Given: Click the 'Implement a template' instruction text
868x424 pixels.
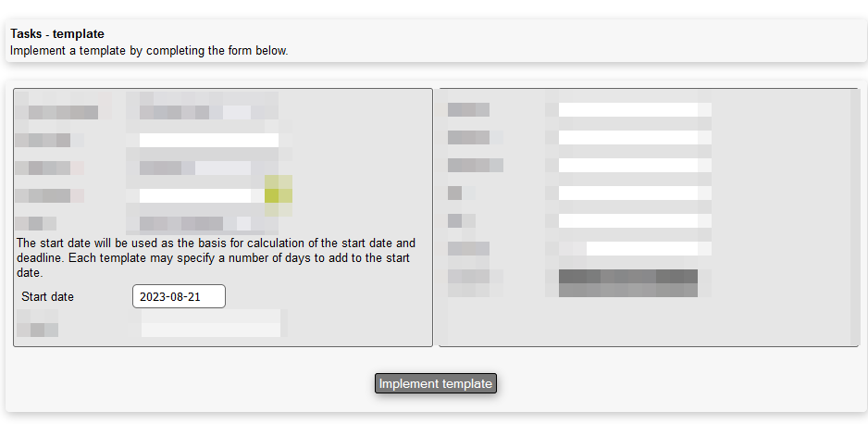Looking at the screenshot, I should tap(149, 51).
